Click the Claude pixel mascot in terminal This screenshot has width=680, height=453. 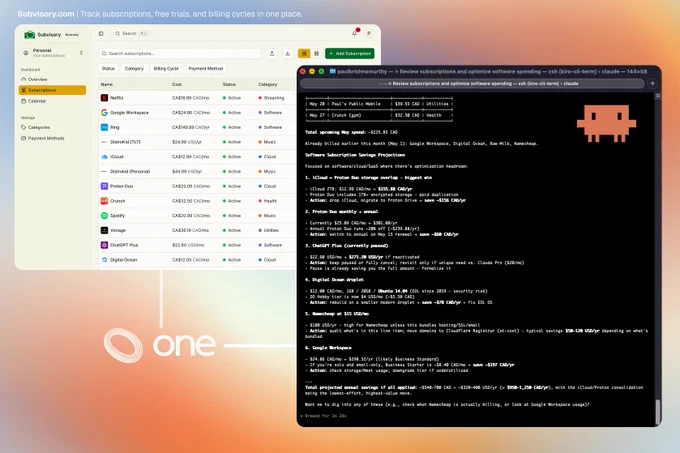click(x=606, y=123)
